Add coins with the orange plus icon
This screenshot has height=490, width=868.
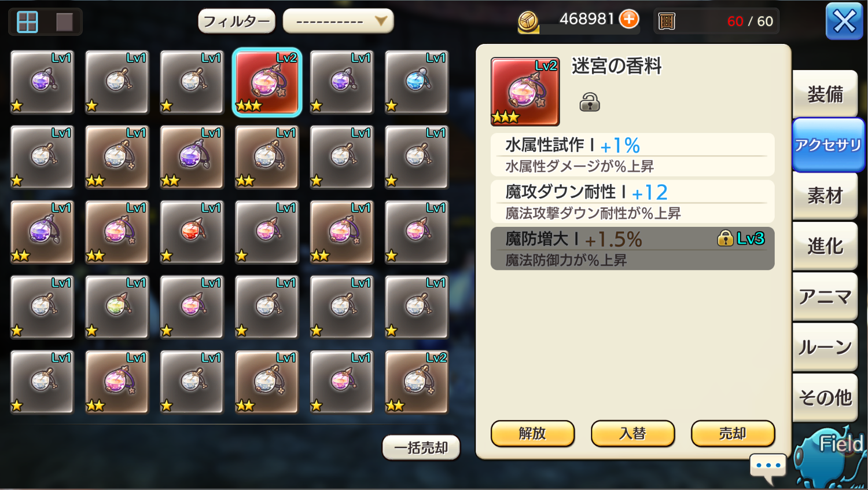629,19
